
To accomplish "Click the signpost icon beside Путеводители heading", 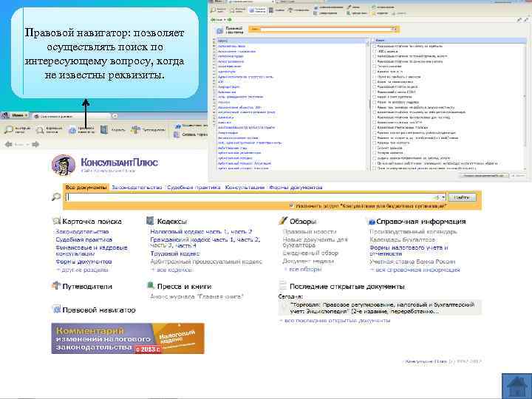I will click(56, 286).
